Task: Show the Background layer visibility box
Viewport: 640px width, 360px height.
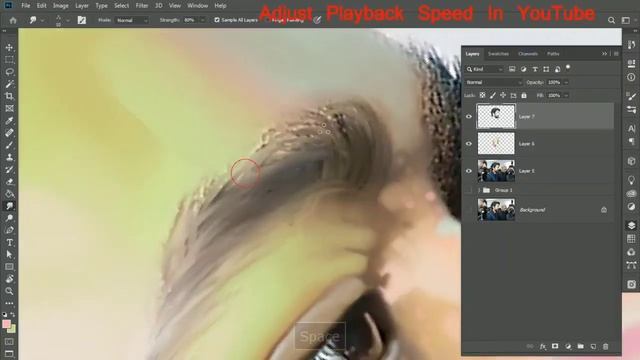Action: (469, 210)
